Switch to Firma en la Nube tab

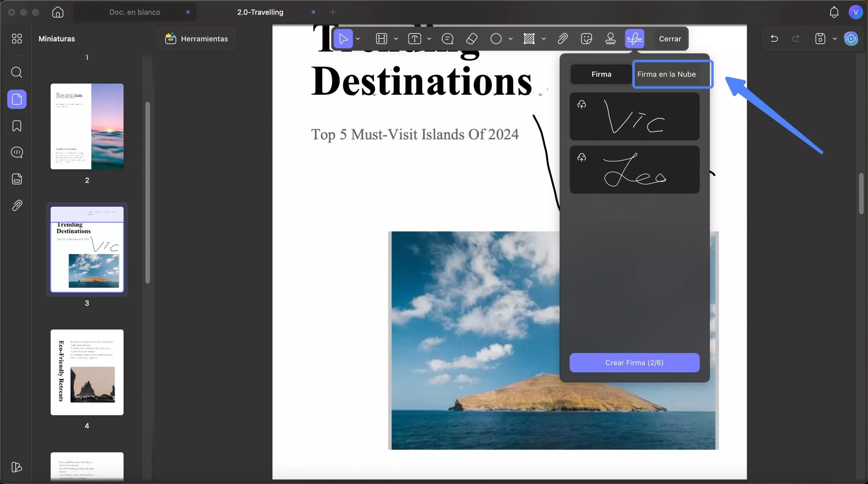click(666, 74)
